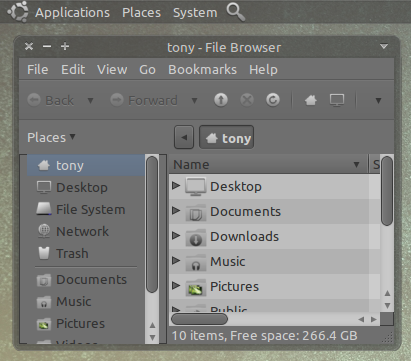Image resolution: width=411 pixels, height=361 pixels.
Task: Sort by the Name column header
Action: point(269,164)
